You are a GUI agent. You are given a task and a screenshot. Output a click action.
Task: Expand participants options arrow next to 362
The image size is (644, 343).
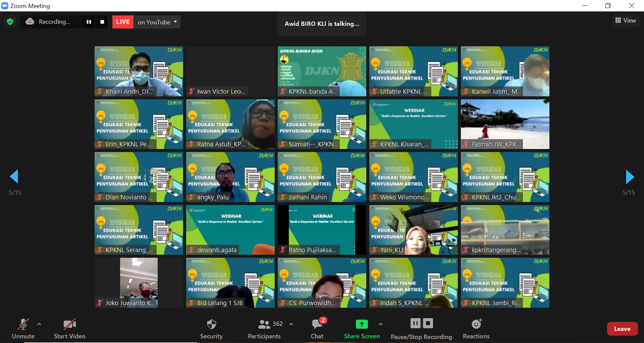(291, 324)
